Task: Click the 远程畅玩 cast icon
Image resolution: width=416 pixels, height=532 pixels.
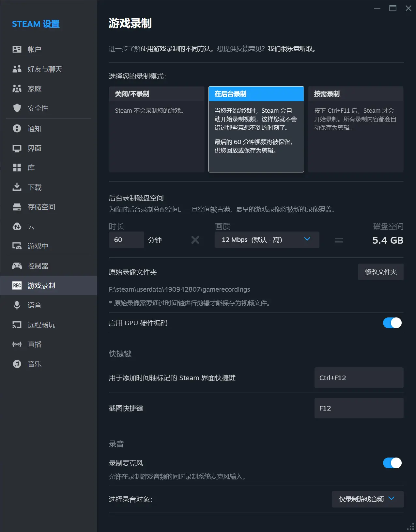Action: tap(17, 325)
